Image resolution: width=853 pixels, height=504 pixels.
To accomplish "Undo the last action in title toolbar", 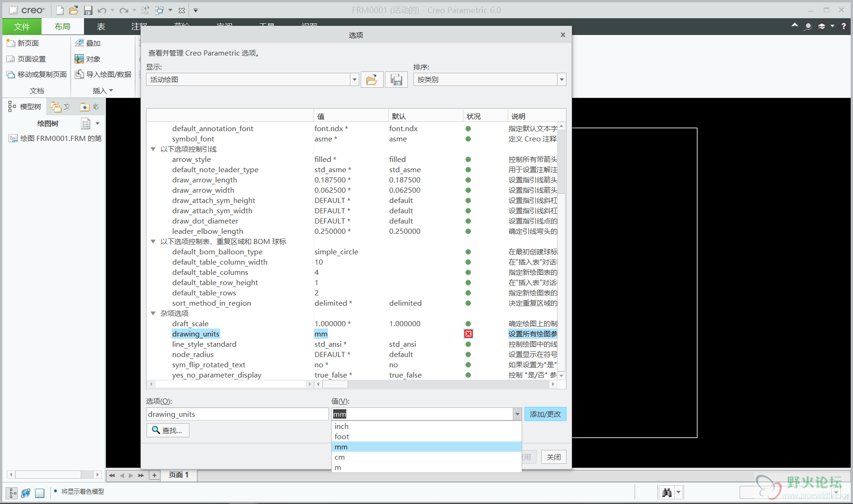I will click(102, 10).
